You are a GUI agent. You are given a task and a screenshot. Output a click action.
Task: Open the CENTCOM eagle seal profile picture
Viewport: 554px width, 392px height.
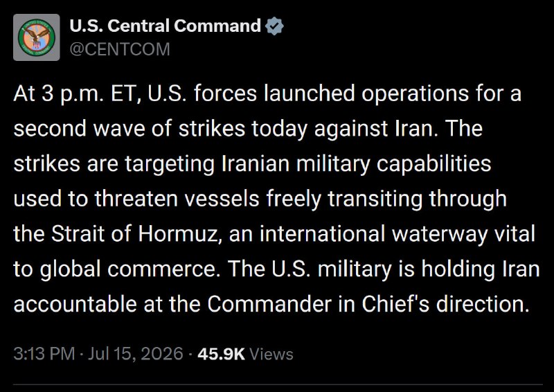coord(37,37)
